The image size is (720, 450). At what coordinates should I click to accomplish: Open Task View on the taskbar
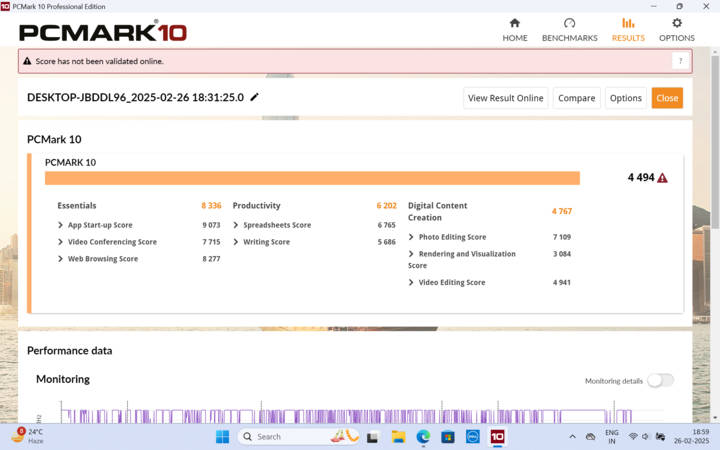(372, 437)
